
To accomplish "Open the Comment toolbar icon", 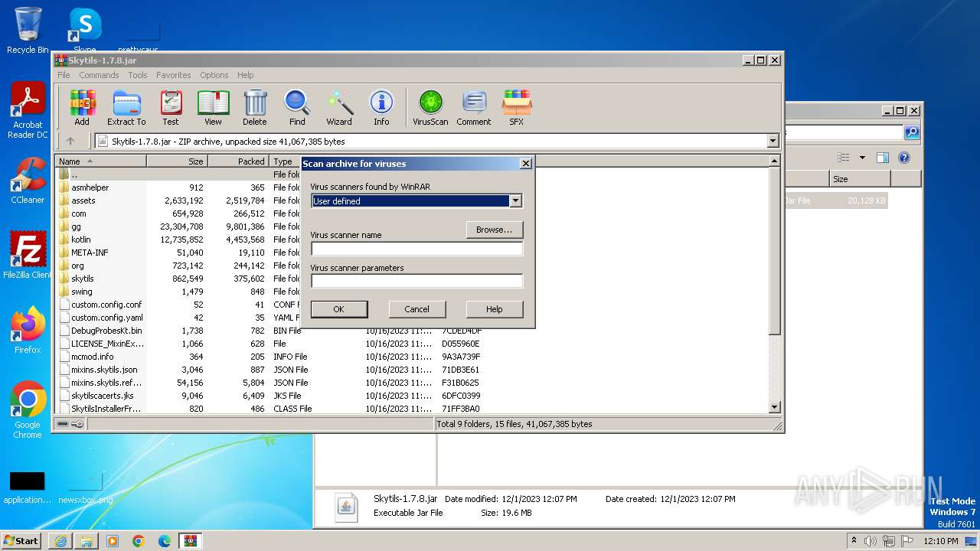I will tap(474, 108).
